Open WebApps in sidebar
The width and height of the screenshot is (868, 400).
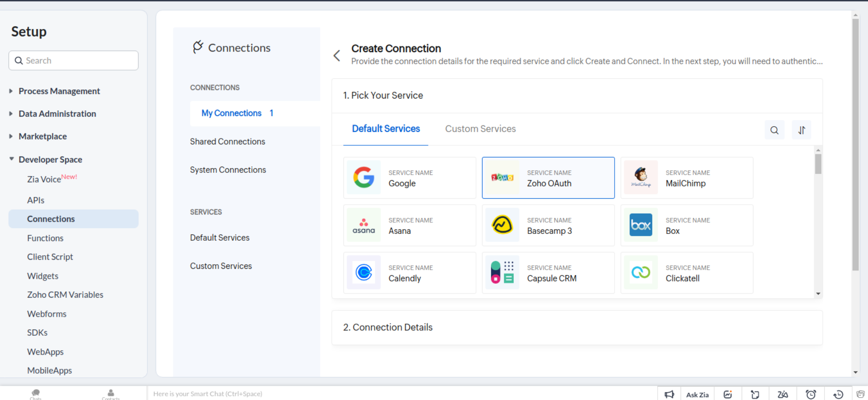(45, 352)
